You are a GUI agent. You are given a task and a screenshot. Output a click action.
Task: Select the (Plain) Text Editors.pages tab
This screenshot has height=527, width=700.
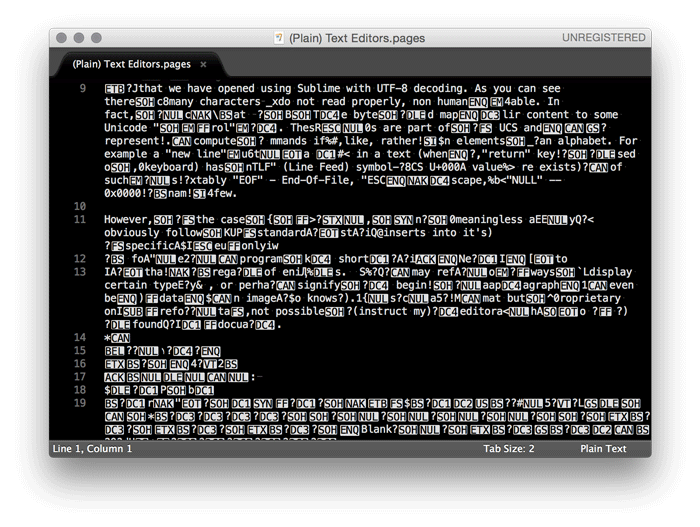tap(131, 64)
